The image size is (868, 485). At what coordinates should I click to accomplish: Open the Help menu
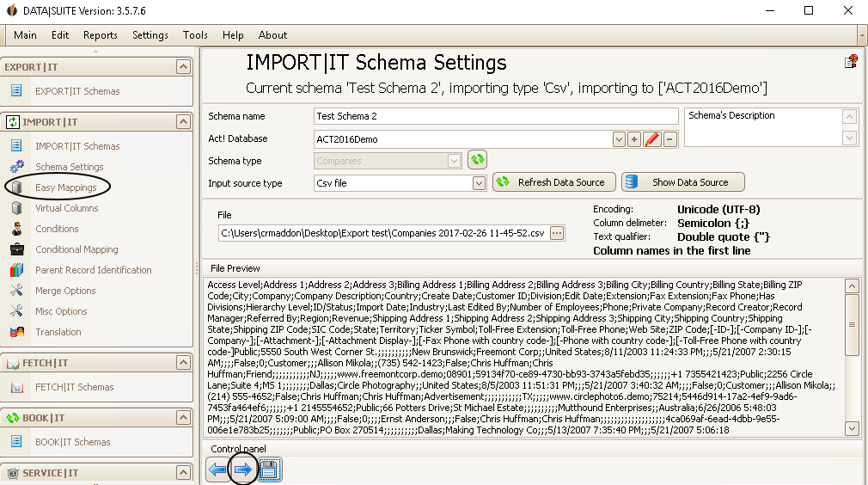click(x=233, y=35)
